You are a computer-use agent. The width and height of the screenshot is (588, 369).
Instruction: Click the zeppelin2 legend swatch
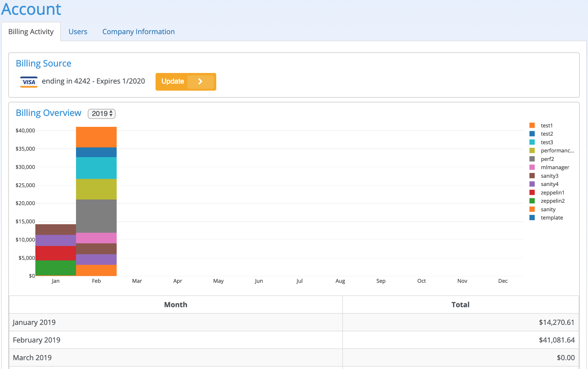pos(532,201)
